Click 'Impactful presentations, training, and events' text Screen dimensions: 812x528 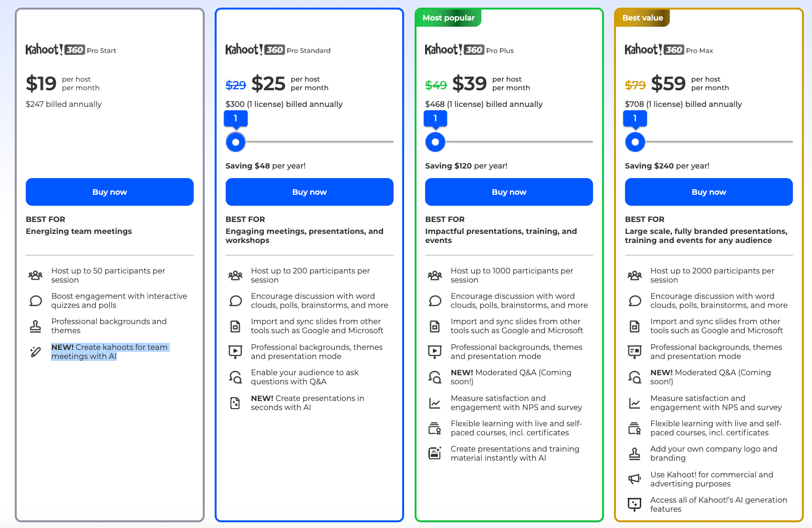[x=501, y=236]
